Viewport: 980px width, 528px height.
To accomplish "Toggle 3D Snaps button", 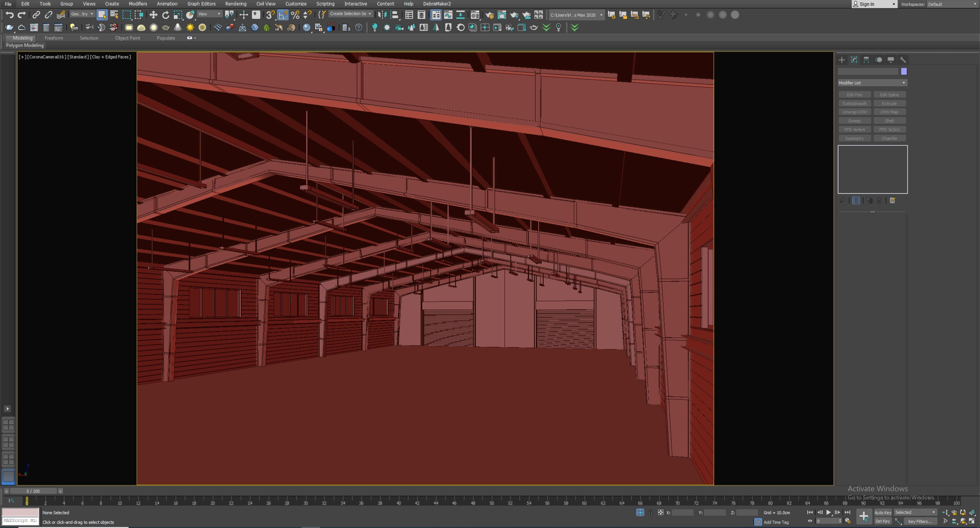I will click(270, 15).
